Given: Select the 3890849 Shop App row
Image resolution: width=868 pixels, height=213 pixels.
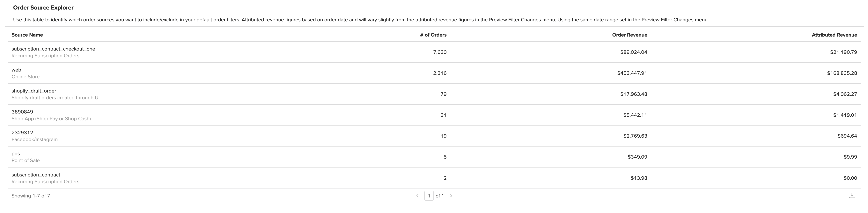Looking at the screenshot, I should [x=434, y=115].
